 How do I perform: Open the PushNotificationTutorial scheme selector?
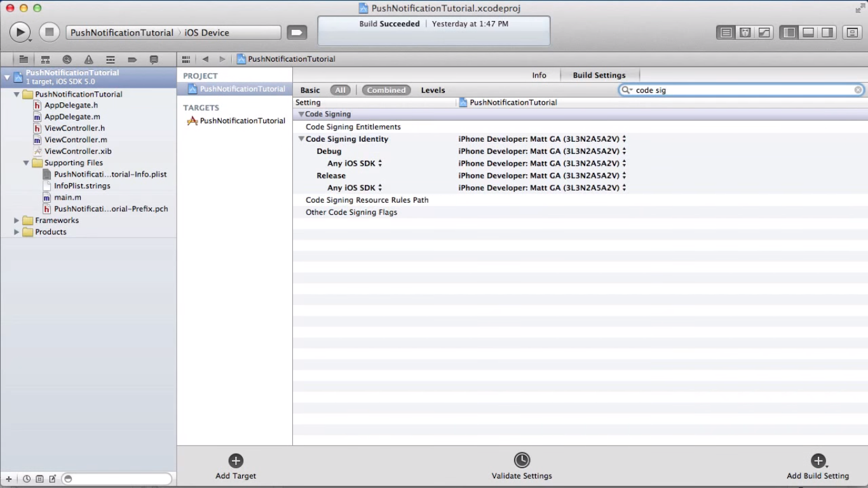pos(121,32)
